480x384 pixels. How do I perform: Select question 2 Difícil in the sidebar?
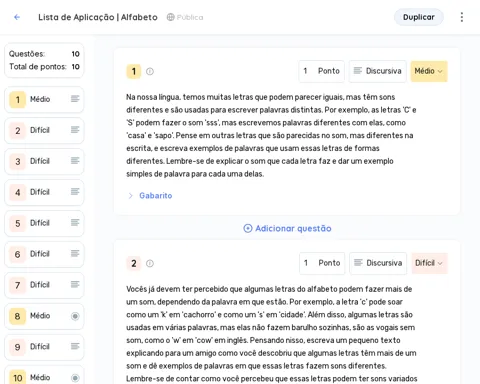pos(44,130)
